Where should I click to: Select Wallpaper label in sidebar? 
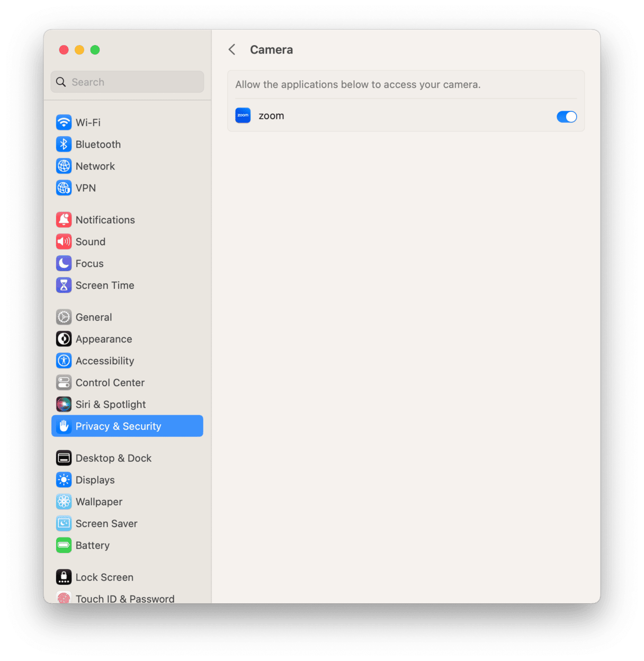pos(99,502)
